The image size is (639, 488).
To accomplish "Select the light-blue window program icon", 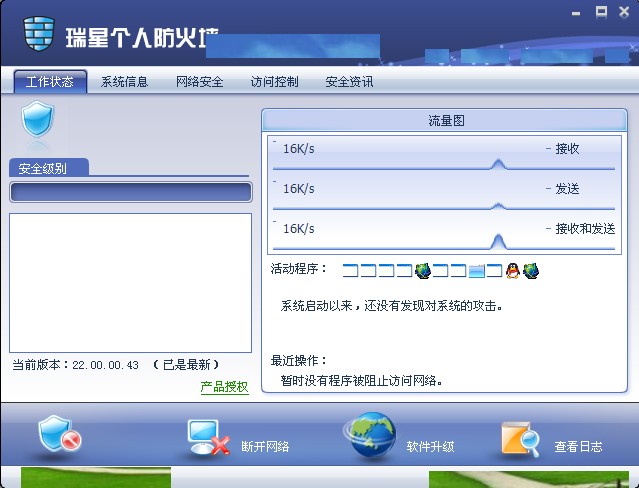I will click(476, 271).
